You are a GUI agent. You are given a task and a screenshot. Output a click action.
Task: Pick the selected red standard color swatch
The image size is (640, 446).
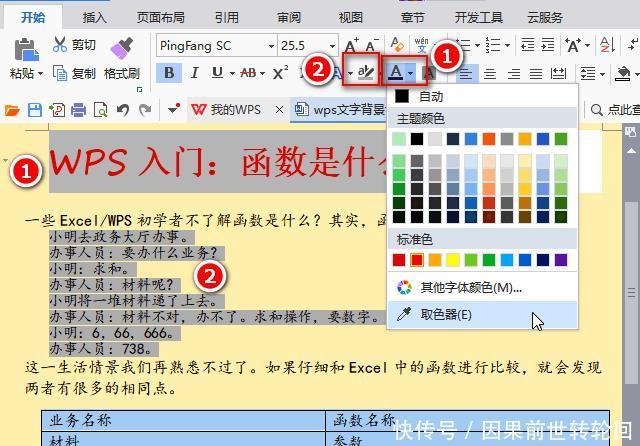pos(417,260)
